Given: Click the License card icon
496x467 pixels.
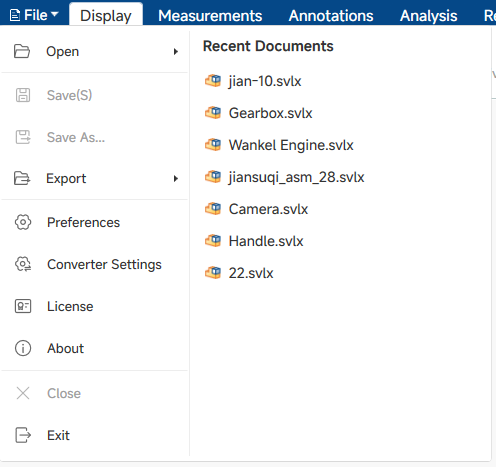Looking at the screenshot, I should [x=23, y=306].
